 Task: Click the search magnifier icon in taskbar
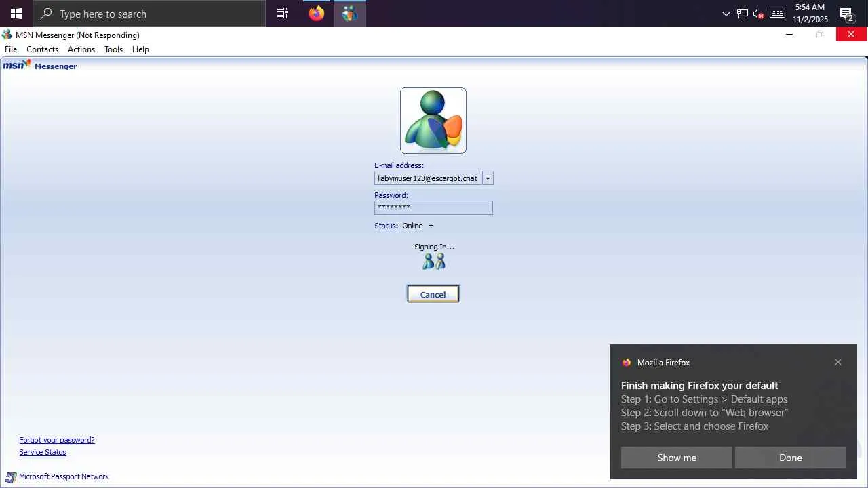[47, 14]
